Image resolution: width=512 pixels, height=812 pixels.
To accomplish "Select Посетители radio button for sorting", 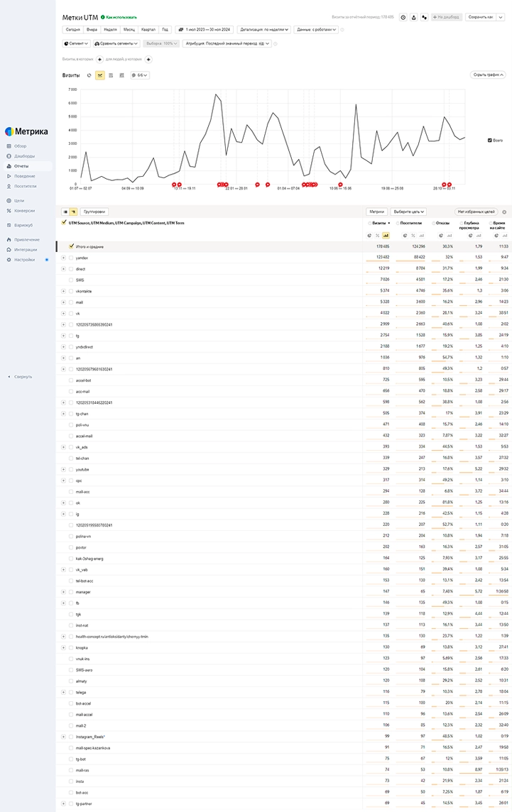I will pyautogui.click(x=398, y=223).
